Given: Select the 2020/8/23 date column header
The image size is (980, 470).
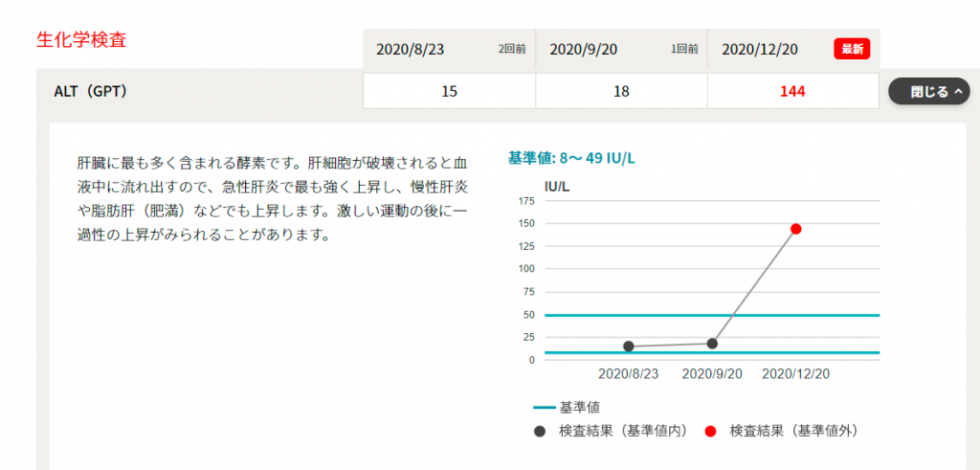Looking at the screenshot, I should (450, 49).
